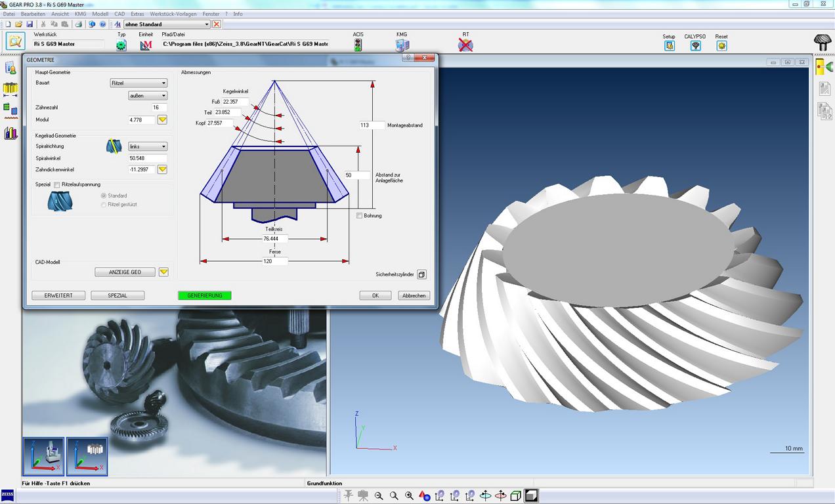Click the SPEZIAL button

[118, 296]
